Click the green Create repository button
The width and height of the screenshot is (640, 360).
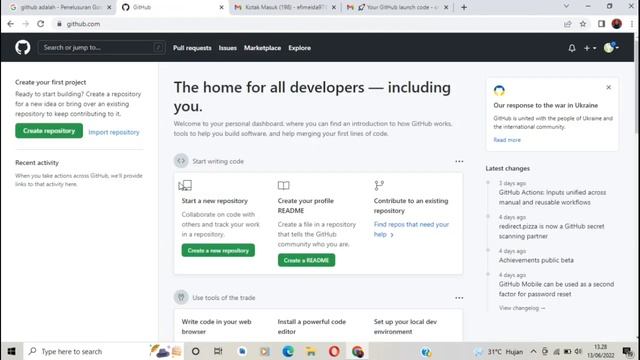[x=49, y=131]
